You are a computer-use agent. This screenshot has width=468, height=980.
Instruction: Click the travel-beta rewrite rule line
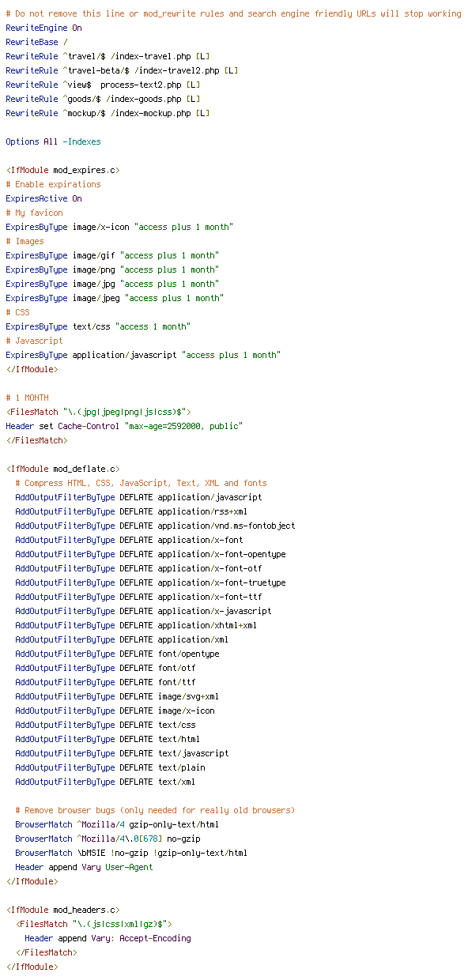(122, 70)
